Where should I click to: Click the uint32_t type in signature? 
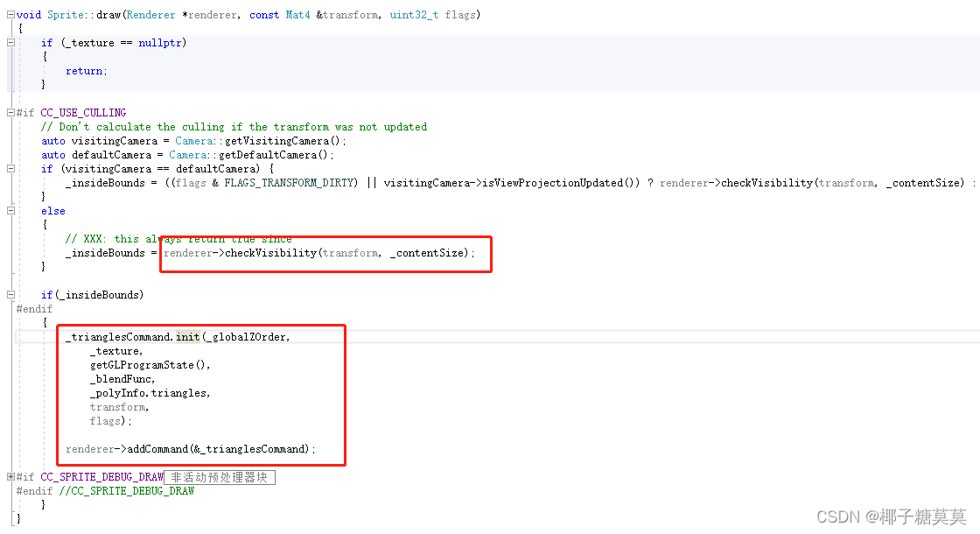tap(415, 14)
